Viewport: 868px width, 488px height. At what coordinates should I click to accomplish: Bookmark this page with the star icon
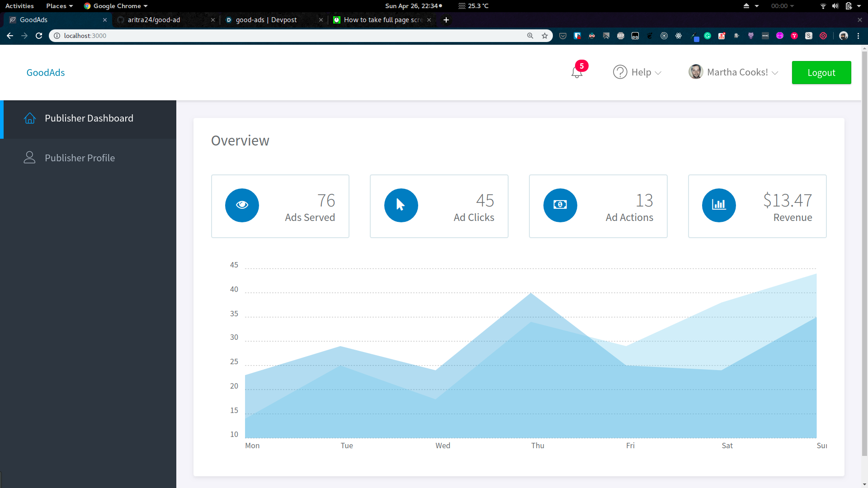point(545,36)
